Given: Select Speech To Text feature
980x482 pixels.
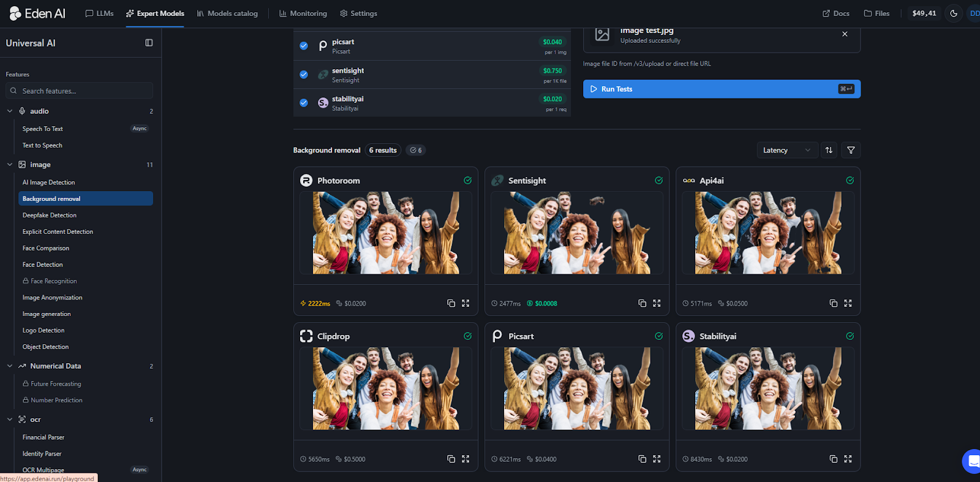Looking at the screenshot, I should coord(43,129).
